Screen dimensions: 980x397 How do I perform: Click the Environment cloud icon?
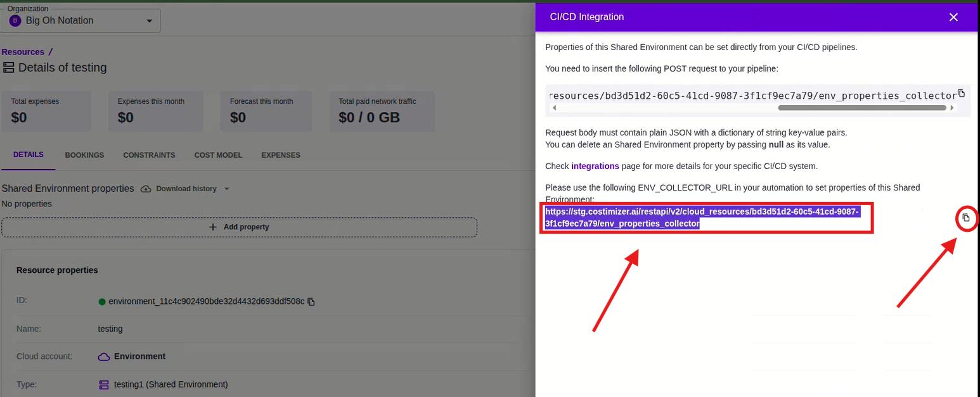pos(104,357)
